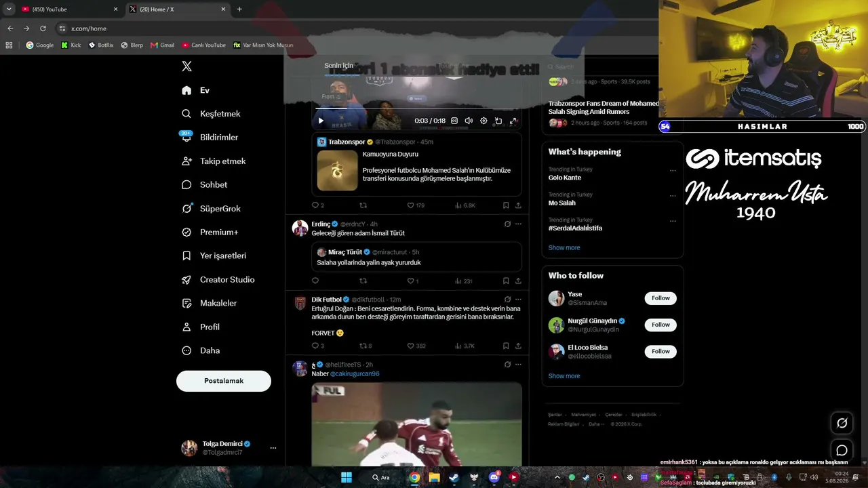Repost the Trabzonspor announcement
Screen dimensions: 868x488
pos(363,205)
